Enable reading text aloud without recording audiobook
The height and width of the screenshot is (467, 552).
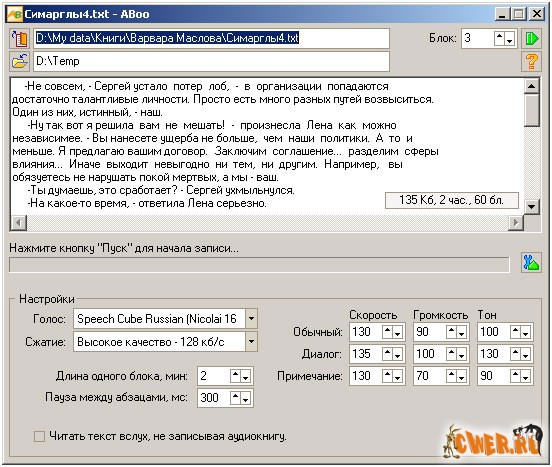coord(39,436)
